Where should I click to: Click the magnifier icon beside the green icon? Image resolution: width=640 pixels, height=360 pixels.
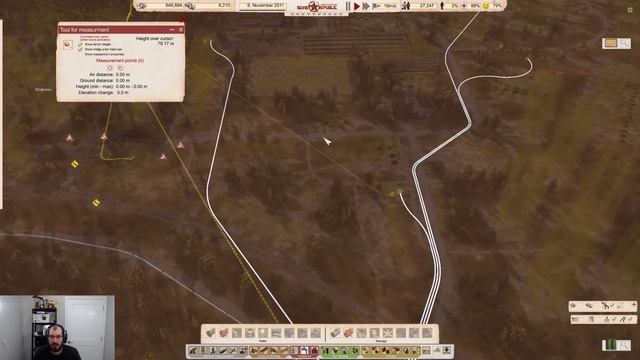pos(624,345)
